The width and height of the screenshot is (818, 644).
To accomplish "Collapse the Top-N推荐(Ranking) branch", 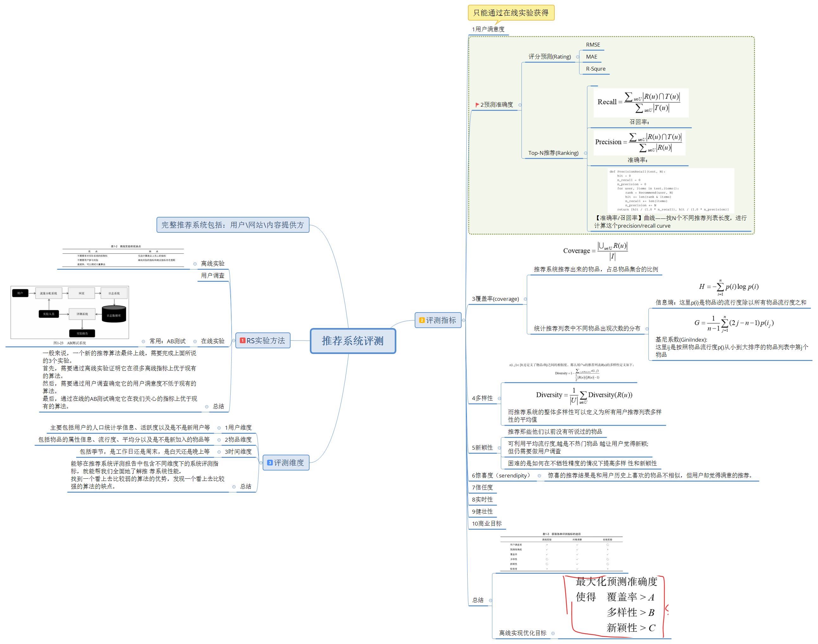I will pyautogui.click(x=585, y=153).
